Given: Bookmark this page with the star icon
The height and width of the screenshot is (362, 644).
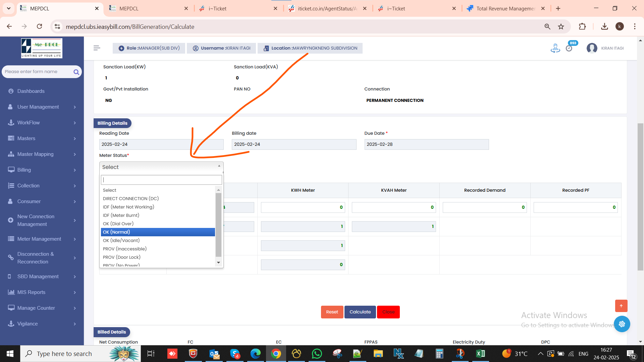Looking at the screenshot, I should [x=561, y=26].
